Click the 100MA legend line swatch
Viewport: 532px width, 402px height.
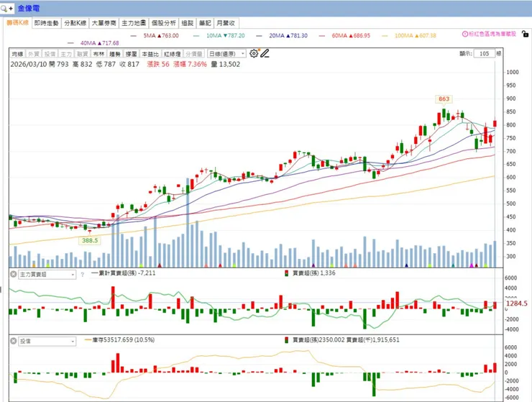(385, 36)
